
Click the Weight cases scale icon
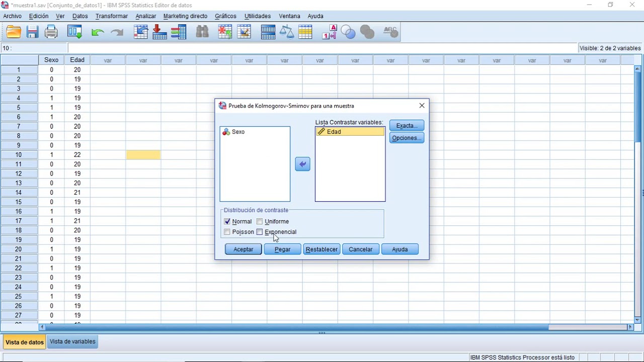286,32
